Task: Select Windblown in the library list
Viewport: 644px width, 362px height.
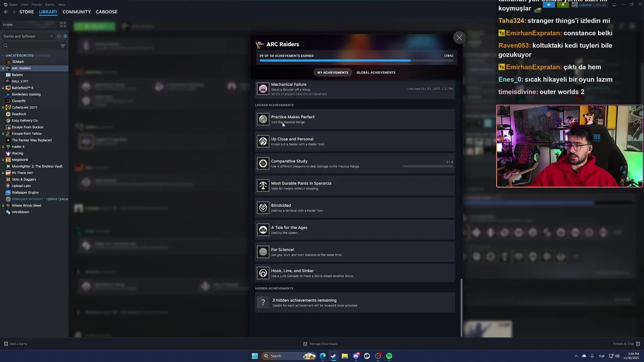Action: tap(20, 212)
